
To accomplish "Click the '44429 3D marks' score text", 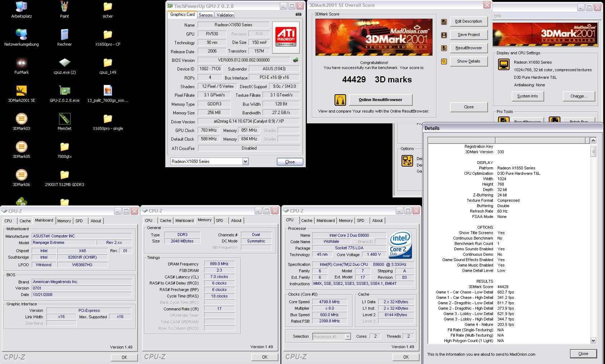I will click(377, 79).
